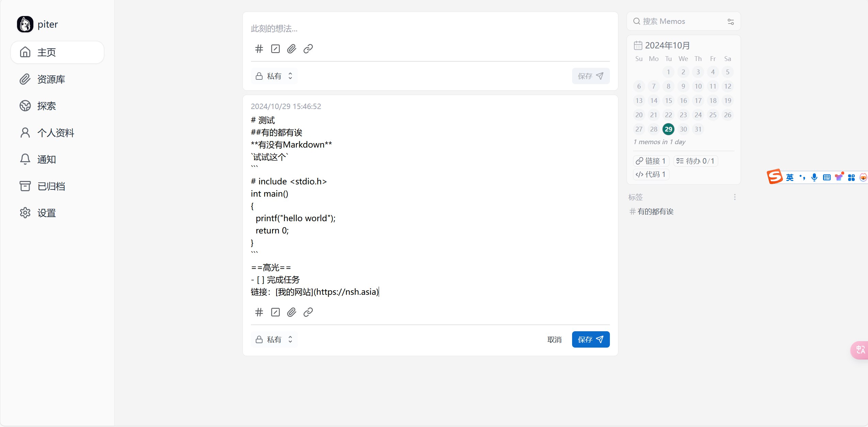Viewport: 868px width, 427px height.
Task: Insert checkbox via top editor toolbar icon
Action: tap(275, 49)
